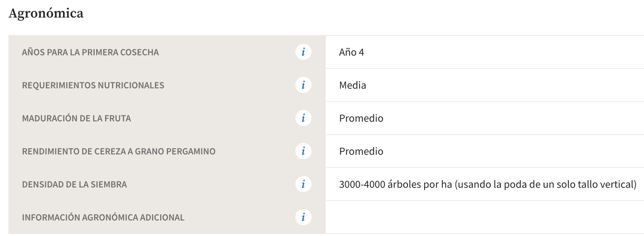Click the Requerimientos nutricionales label

tap(93, 85)
